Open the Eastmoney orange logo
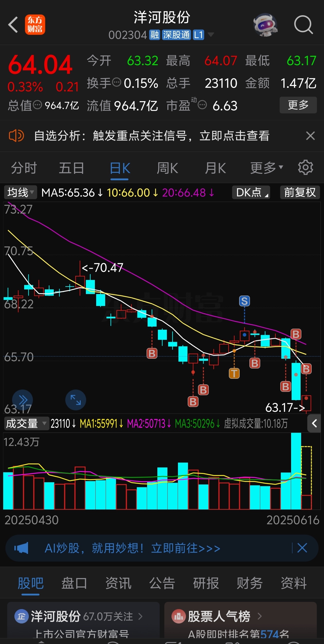The height and width of the screenshot is (644, 324). coord(35,25)
